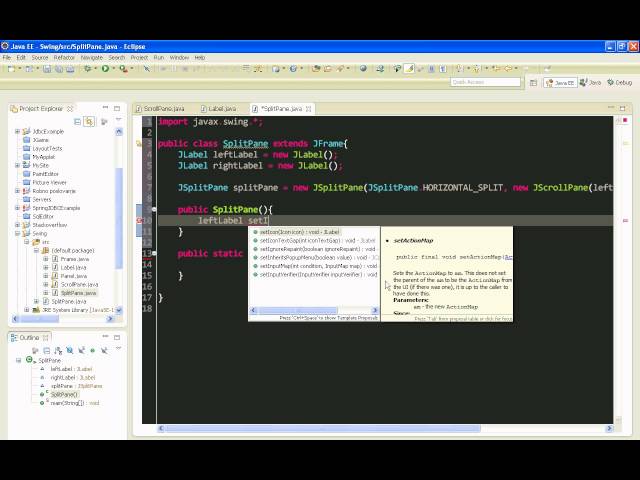Select setInputVerifier proposal
The height and width of the screenshot is (480, 640).
[x=314, y=275]
